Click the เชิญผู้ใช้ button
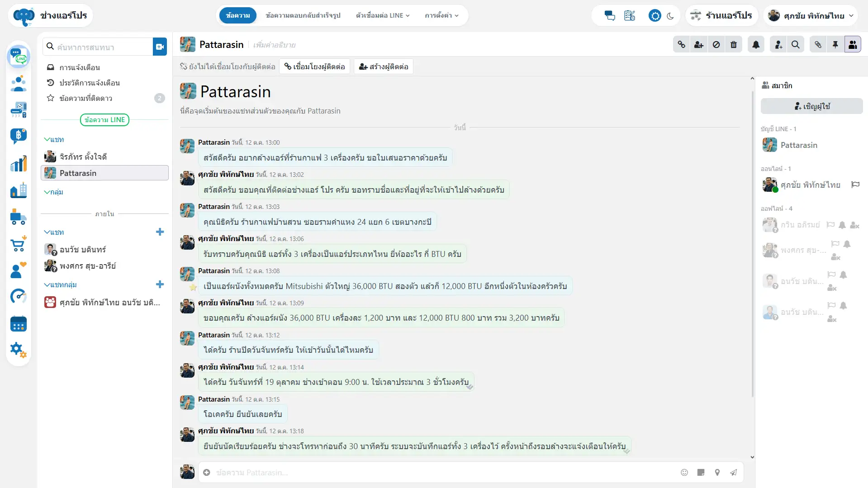The width and height of the screenshot is (868, 488). click(x=811, y=106)
